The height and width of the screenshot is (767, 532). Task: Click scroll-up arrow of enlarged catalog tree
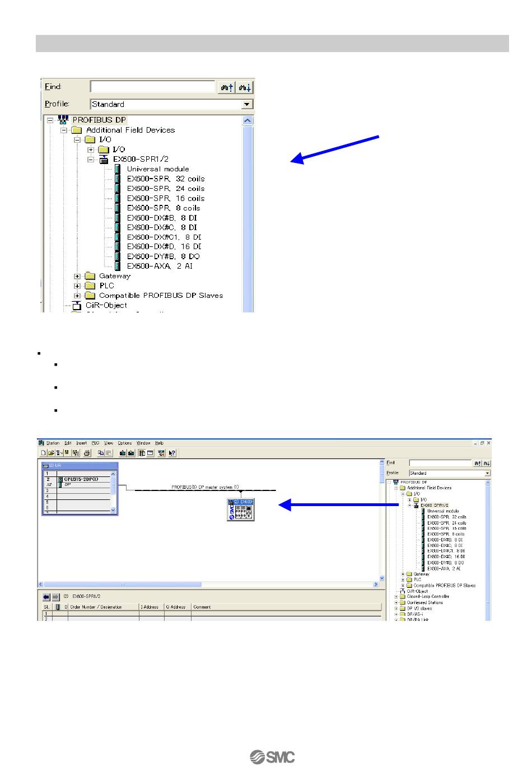point(248,120)
